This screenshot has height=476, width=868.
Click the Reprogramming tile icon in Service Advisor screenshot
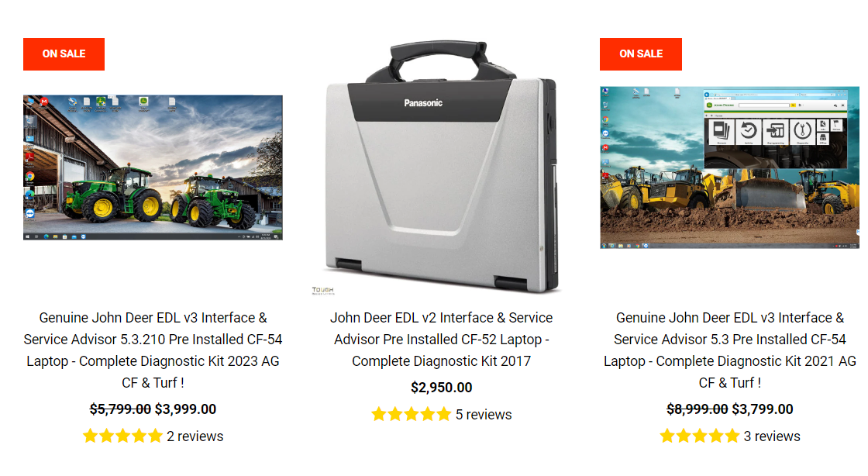pyautogui.click(x=775, y=132)
